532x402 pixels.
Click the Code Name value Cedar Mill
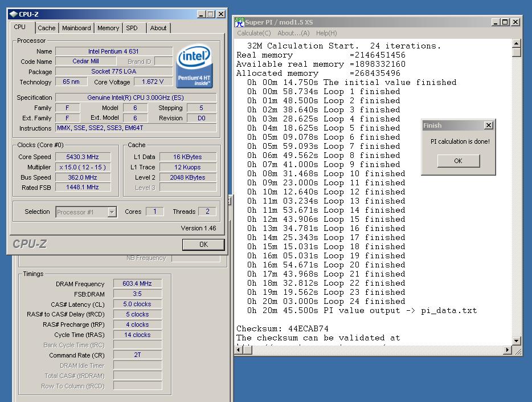pos(86,61)
